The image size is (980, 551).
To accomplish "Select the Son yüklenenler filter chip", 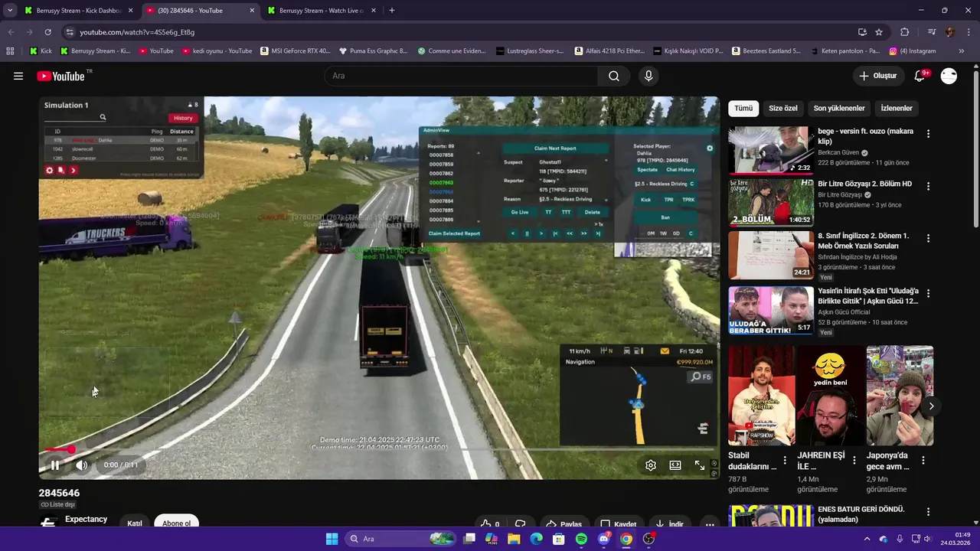I will 839,109.
